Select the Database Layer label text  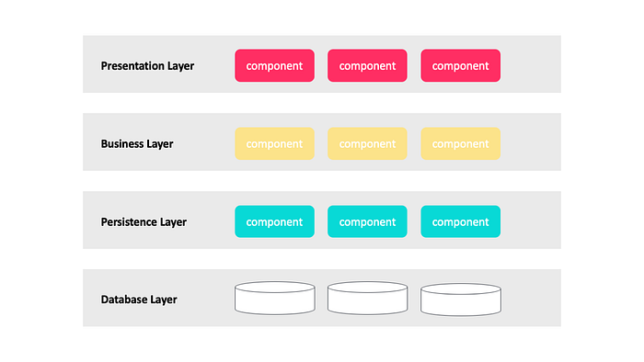click(139, 300)
